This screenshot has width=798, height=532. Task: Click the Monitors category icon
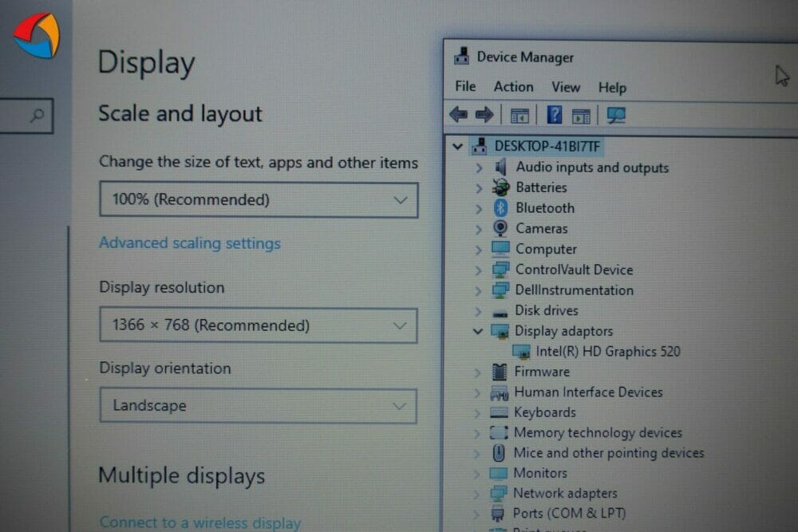pos(499,473)
